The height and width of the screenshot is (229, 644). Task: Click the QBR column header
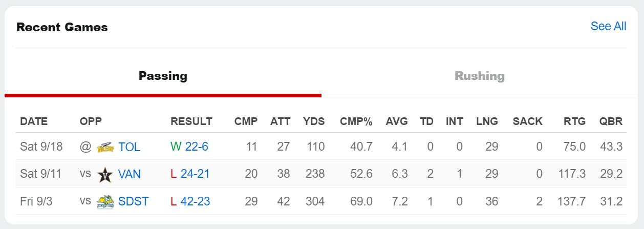[x=611, y=121]
